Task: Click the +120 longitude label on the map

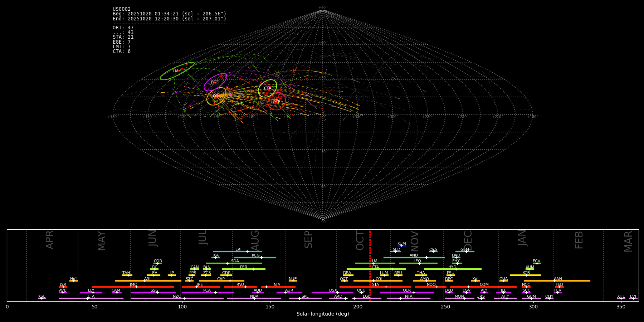Action: pos(182,117)
